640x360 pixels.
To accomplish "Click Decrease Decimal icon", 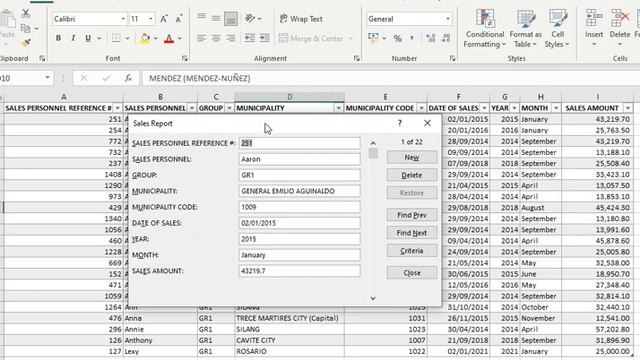I will (x=446, y=38).
